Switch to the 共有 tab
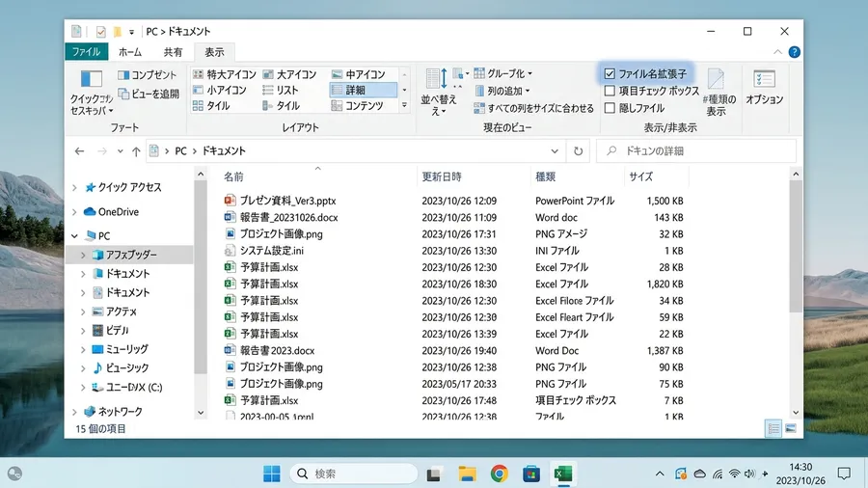The width and height of the screenshot is (868, 488). [173, 52]
